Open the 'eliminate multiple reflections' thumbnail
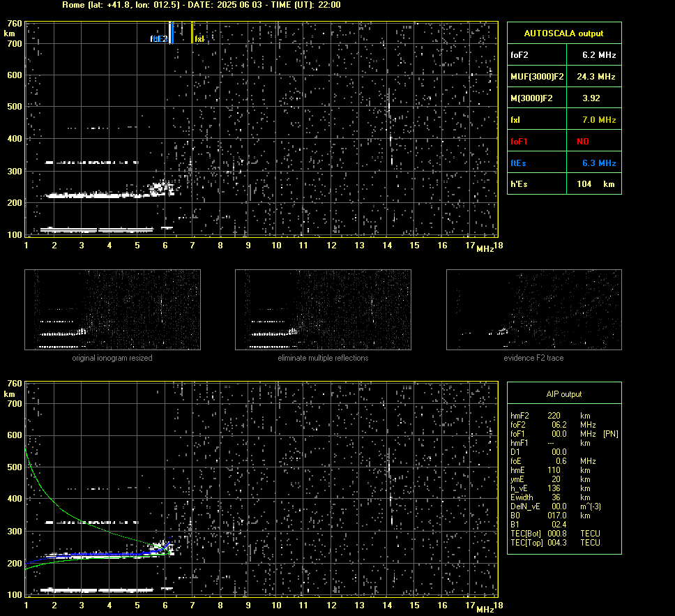675x616 pixels. 323,310
